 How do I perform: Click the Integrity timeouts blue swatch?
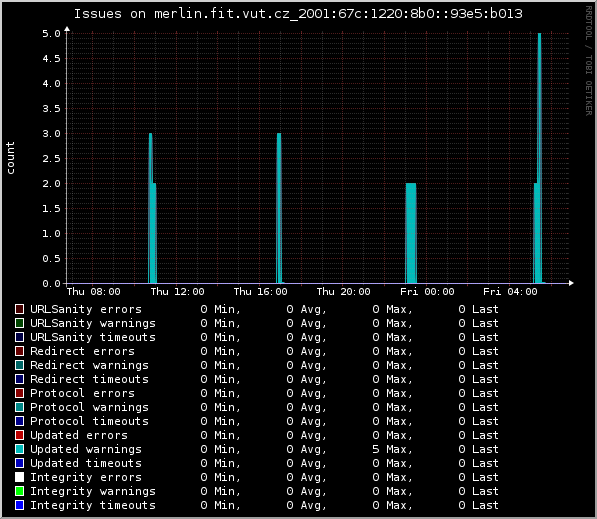point(19,505)
